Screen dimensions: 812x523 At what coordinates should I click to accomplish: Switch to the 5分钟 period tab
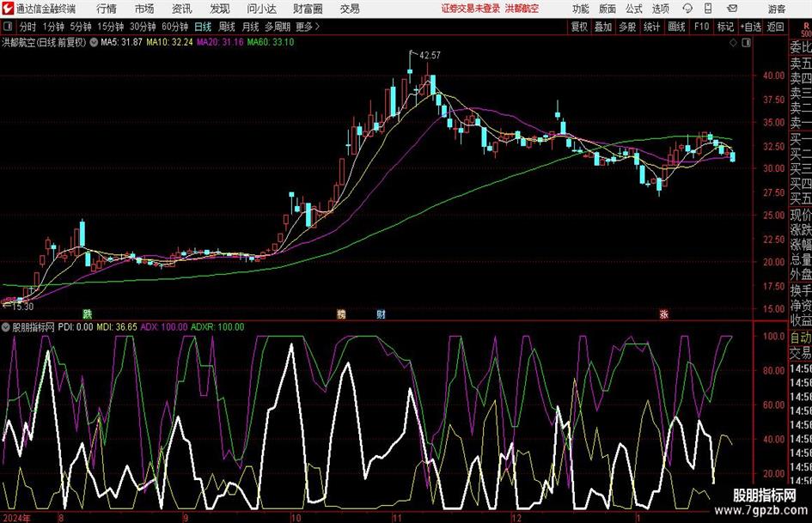(80, 27)
